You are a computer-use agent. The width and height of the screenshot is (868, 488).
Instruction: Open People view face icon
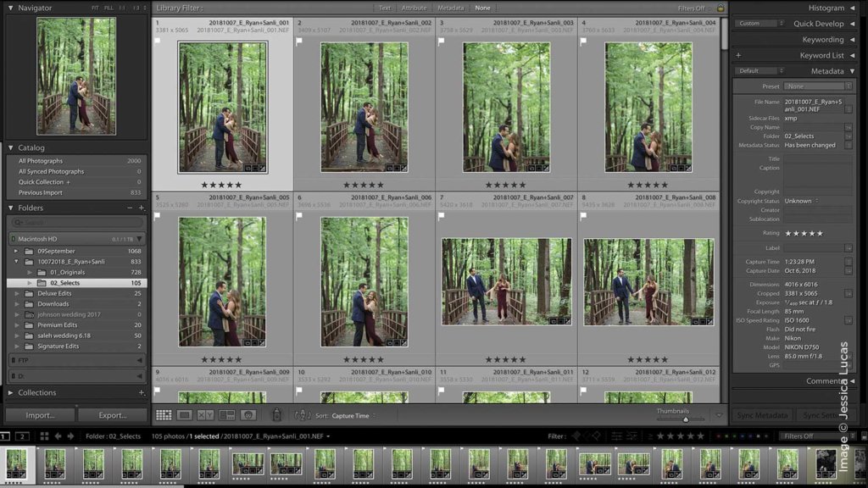[248, 415]
